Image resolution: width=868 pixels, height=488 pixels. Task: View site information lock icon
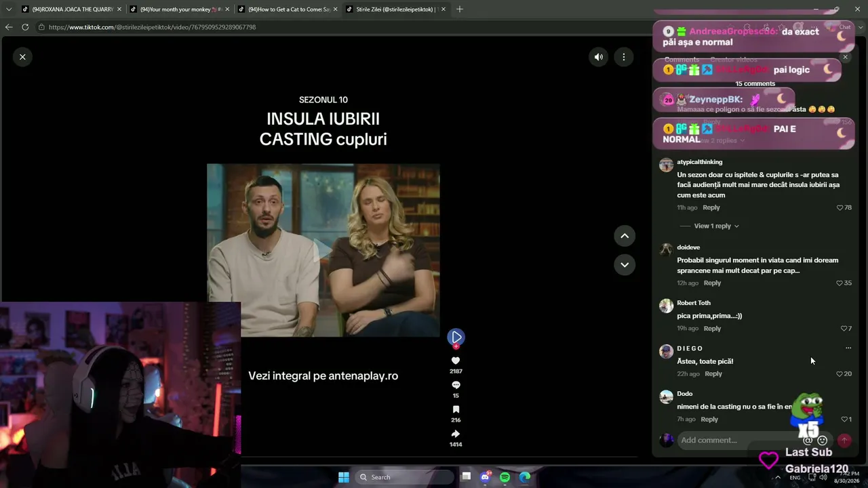[x=41, y=27]
